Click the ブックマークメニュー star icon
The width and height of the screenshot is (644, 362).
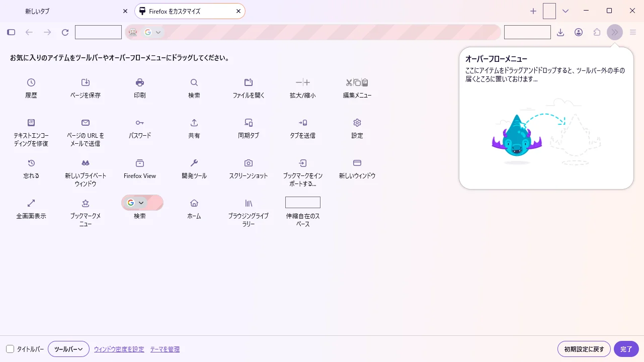(x=86, y=203)
